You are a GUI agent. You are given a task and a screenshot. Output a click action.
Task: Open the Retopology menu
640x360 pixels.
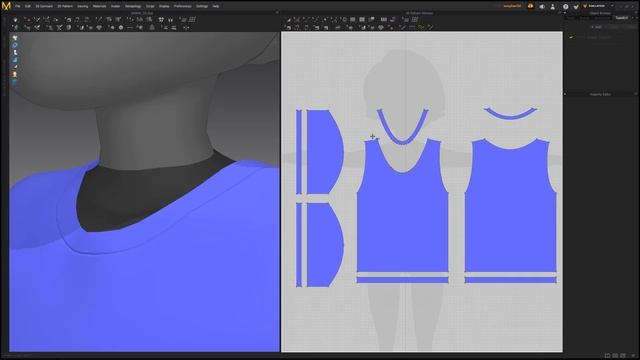point(133,6)
